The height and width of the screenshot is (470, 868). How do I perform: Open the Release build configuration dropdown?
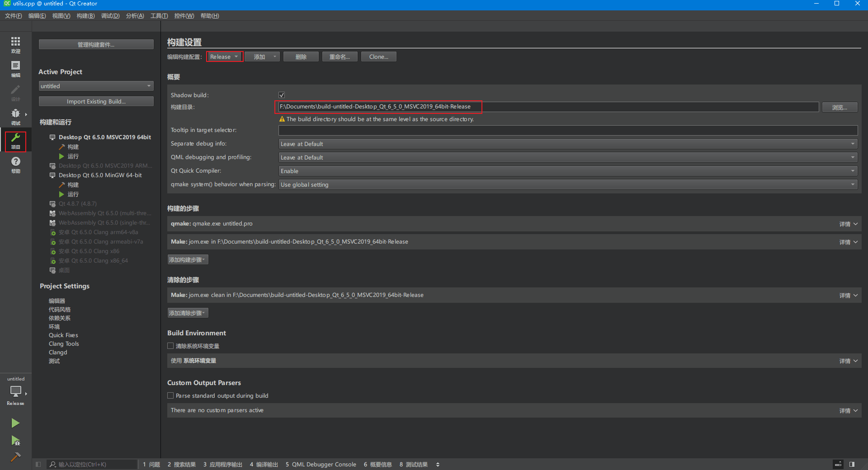click(x=225, y=56)
